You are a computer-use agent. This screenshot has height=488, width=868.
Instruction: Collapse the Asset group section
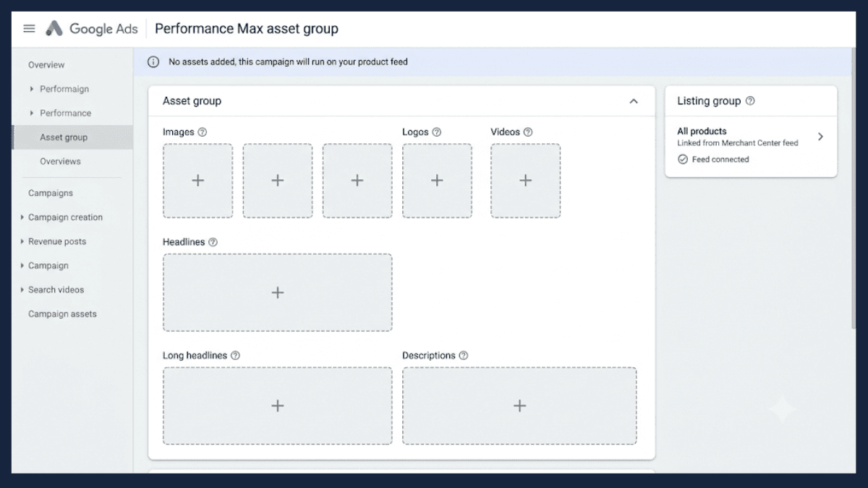coord(634,101)
